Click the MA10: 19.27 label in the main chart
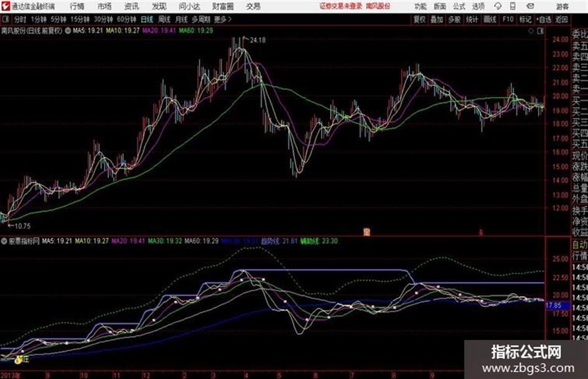This screenshot has width=588, height=379. [x=123, y=30]
